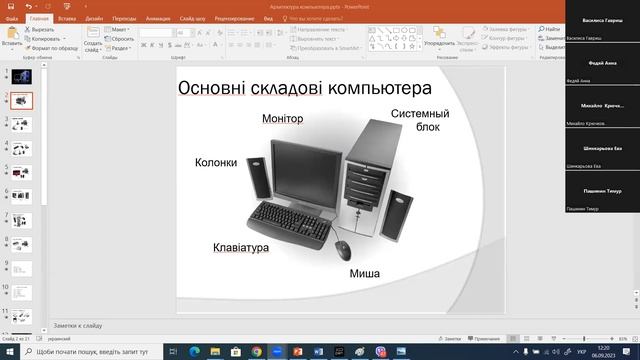640x360 pixels.
Task: Switch to the Переходы tab
Action: coord(124,19)
